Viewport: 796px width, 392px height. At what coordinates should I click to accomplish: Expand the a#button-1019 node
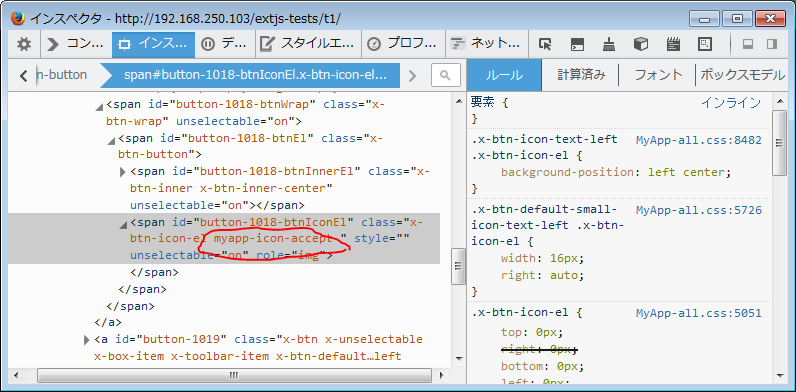[x=87, y=339]
